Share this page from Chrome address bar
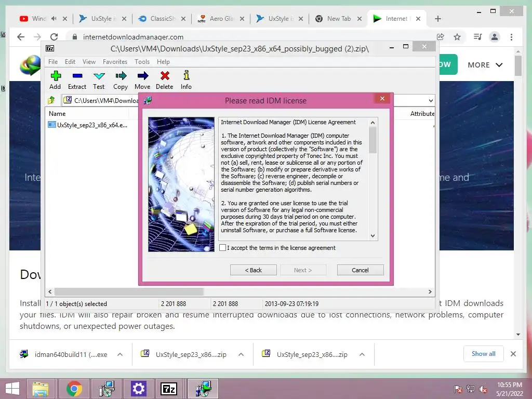Screen dimensions: 532x399 (441, 37)
